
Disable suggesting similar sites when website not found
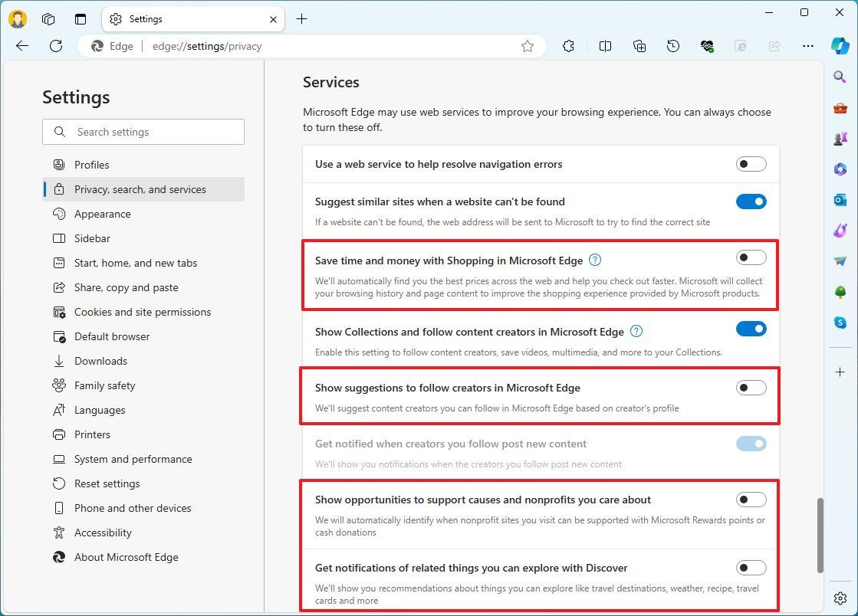pos(751,202)
